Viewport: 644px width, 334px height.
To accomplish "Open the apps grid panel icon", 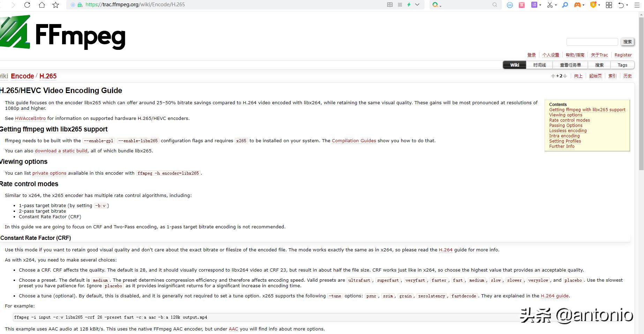I will 609,5.
